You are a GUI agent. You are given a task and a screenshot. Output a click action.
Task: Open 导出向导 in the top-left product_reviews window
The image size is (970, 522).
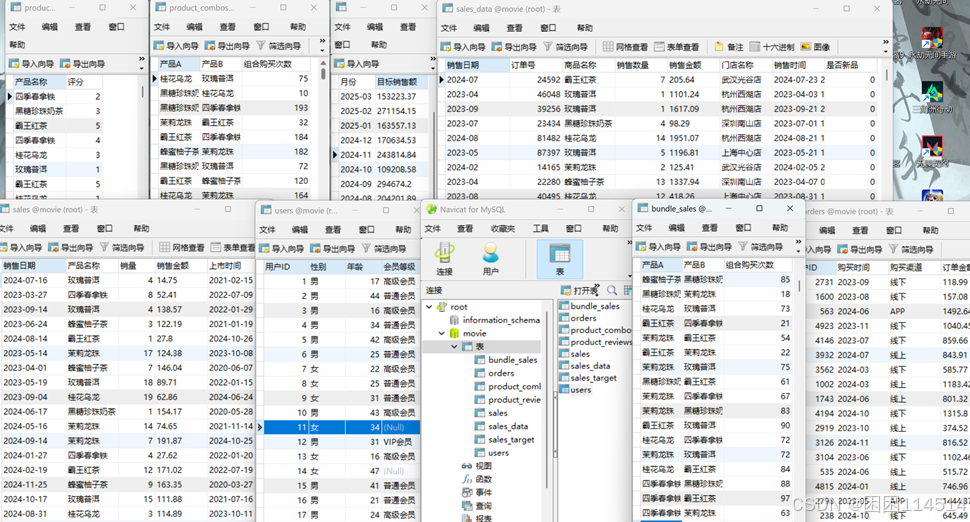click(x=82, y=64)
